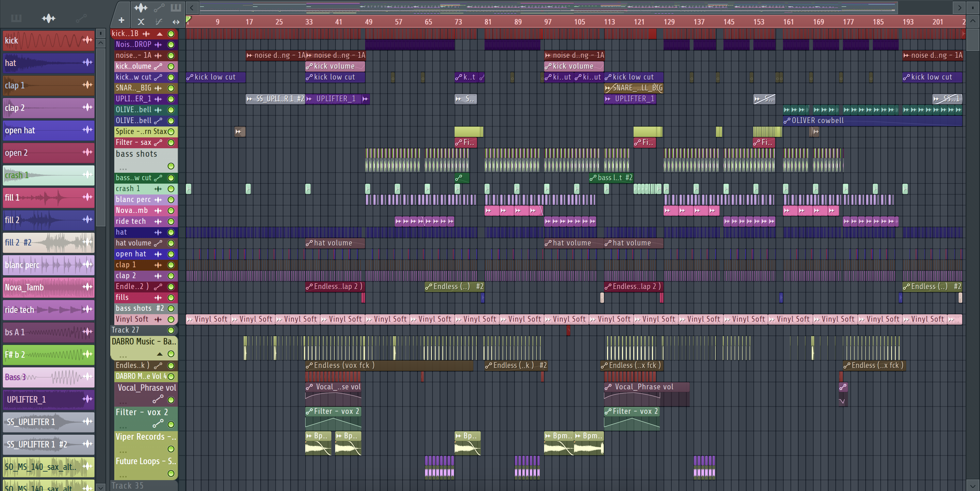Click audio icon on UPLI..ER_1 track

tap(158, 99)
